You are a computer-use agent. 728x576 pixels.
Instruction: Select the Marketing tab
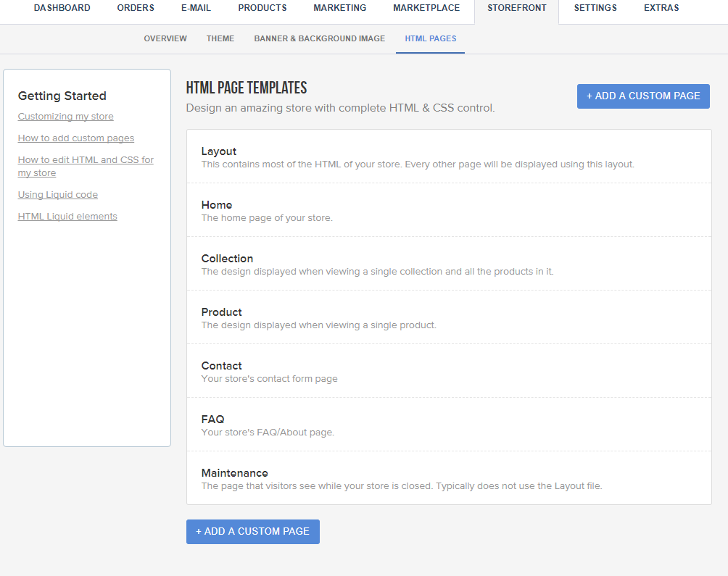tap(340, 8)
